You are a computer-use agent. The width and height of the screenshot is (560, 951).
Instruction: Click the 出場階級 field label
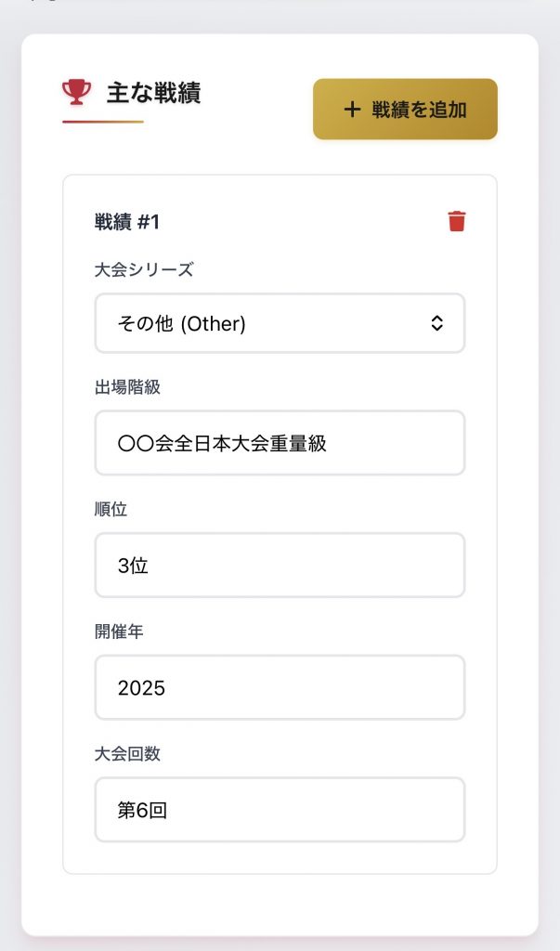tap(127, 387)
